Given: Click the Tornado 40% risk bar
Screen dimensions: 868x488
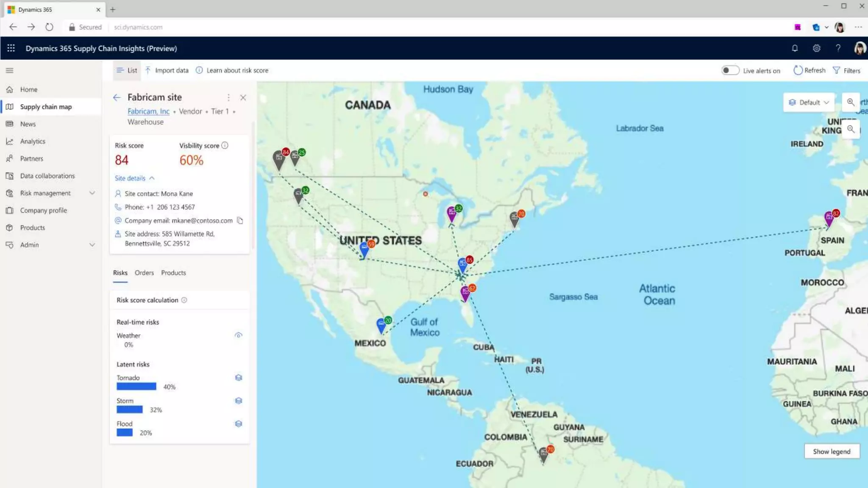Looking at the screenshot, I should coord(136,386).
